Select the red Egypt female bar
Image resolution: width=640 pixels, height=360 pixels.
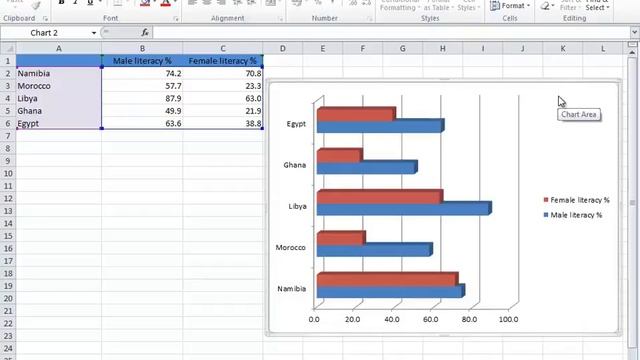tap(356, 114)
